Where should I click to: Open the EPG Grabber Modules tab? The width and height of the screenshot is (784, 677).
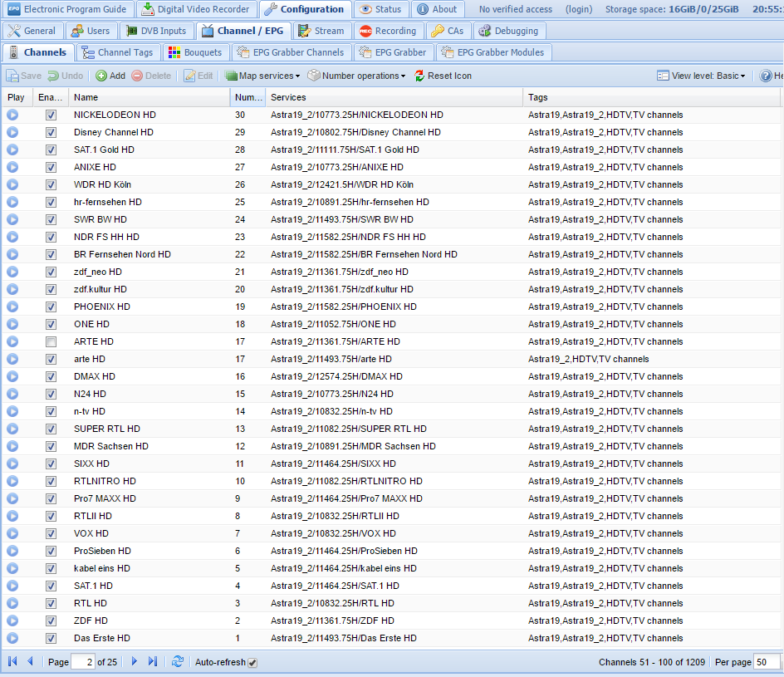point(494,52)
